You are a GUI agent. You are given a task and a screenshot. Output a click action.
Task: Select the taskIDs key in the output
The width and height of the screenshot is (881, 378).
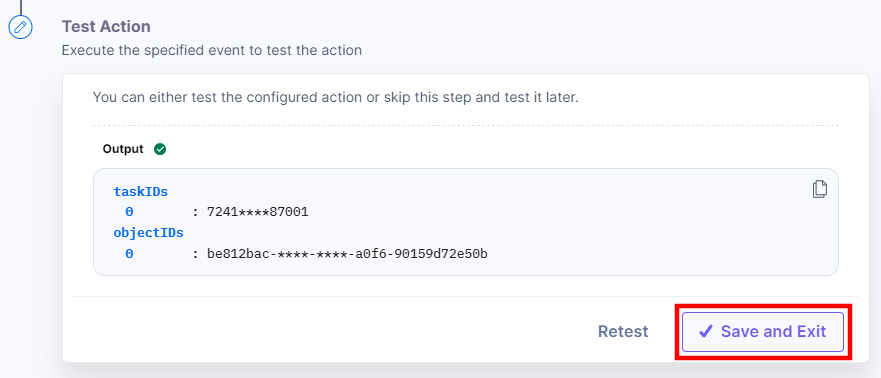140,192
